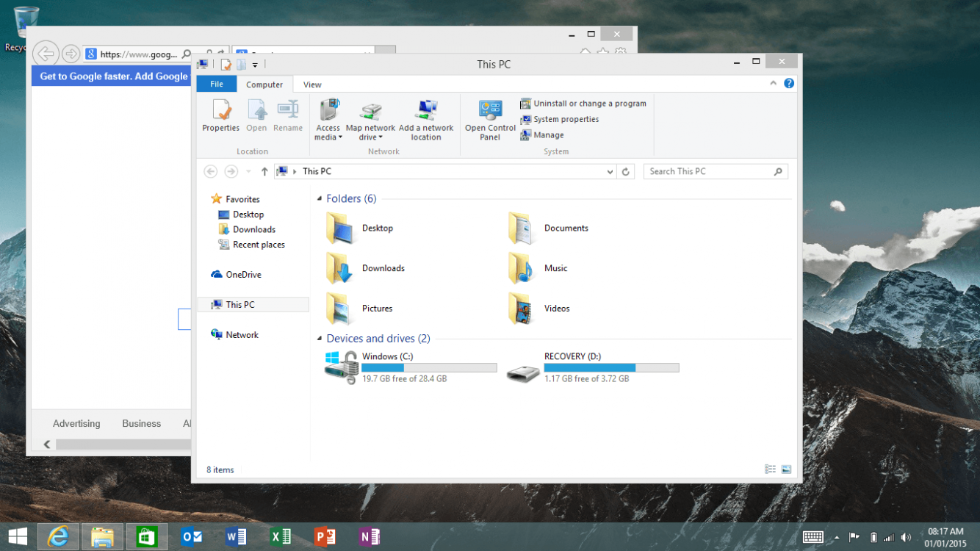This screenshot has height=551, width=980.
Task: Click the RECOVERY (D:) usage bar
Action: tap(611, 367)
